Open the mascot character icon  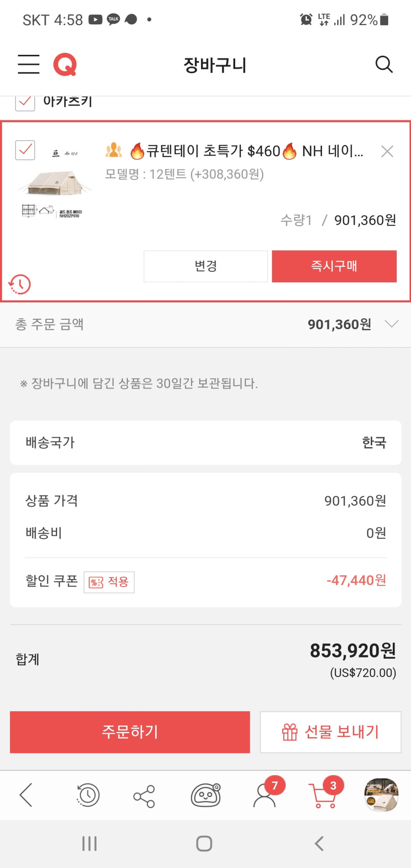(x=205, y=795)
